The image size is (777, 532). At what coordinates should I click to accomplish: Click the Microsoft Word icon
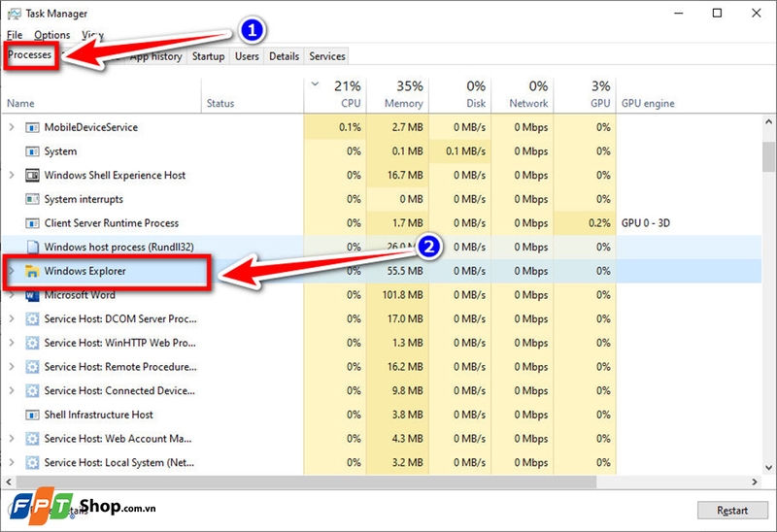coord(32,295)
